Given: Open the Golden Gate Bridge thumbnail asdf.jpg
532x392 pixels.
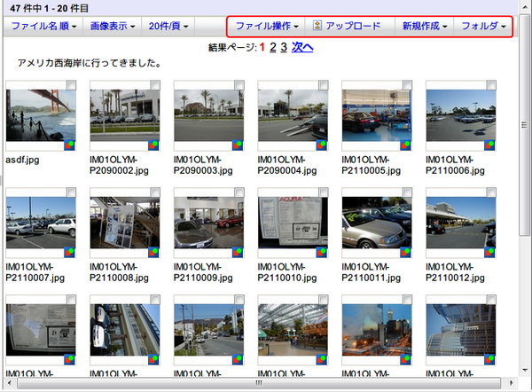Looking at the screenshot, I should [41, 115].
